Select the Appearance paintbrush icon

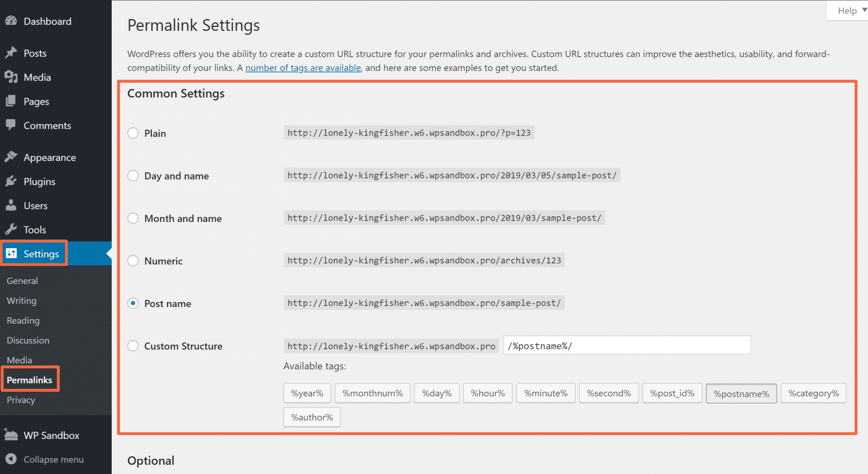click(11, 157)
